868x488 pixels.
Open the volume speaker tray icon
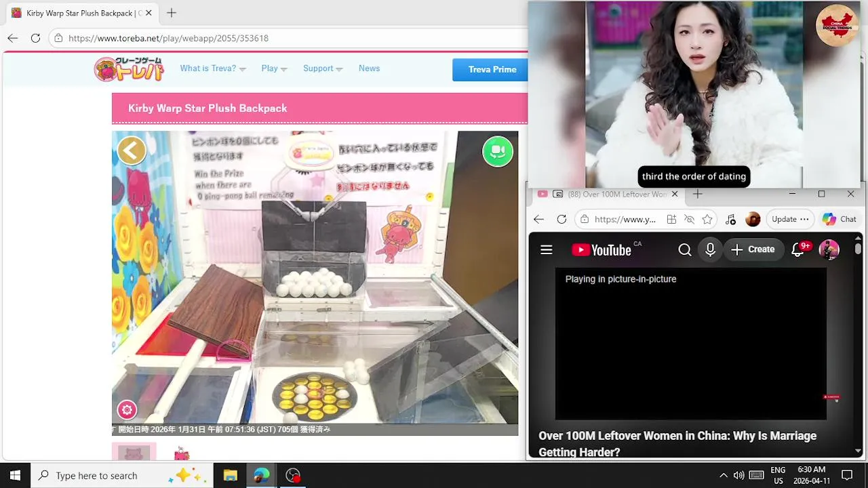coord(738,475)
